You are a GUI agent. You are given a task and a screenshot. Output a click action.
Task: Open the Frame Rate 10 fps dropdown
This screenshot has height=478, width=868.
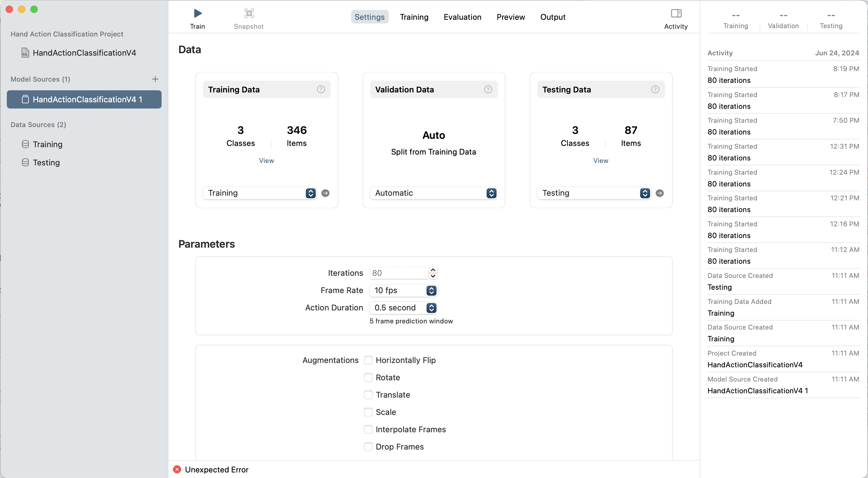point(403,291)
